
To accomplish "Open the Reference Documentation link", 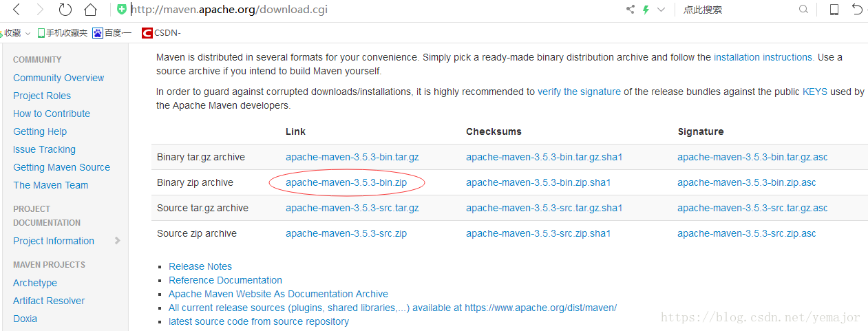I will pos(225,280).
